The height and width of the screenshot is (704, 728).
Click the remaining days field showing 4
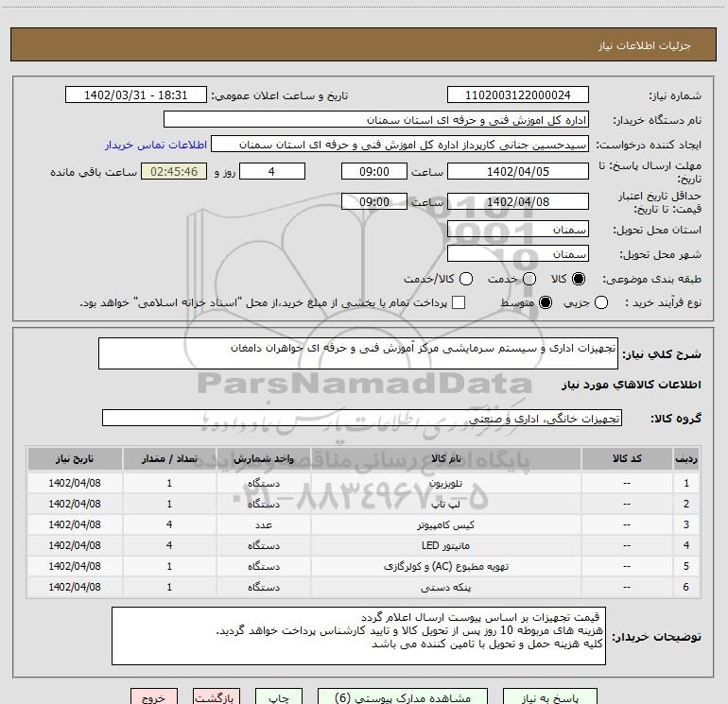pos(272,171)
